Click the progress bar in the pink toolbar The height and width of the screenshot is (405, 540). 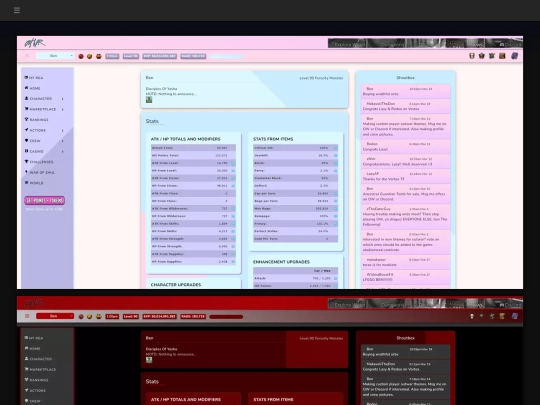point(226,56)
